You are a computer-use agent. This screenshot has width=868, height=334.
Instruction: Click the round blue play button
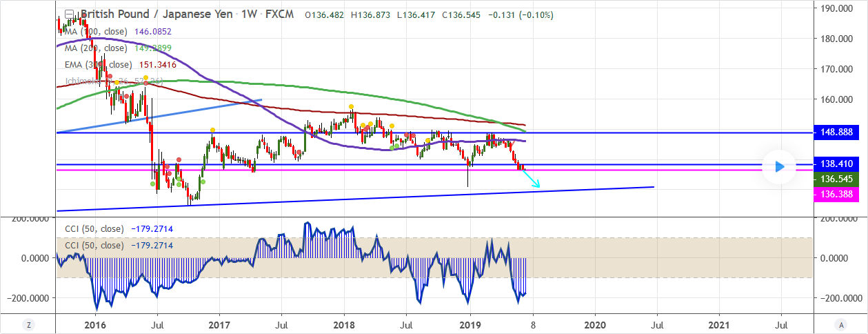point(779,166)
